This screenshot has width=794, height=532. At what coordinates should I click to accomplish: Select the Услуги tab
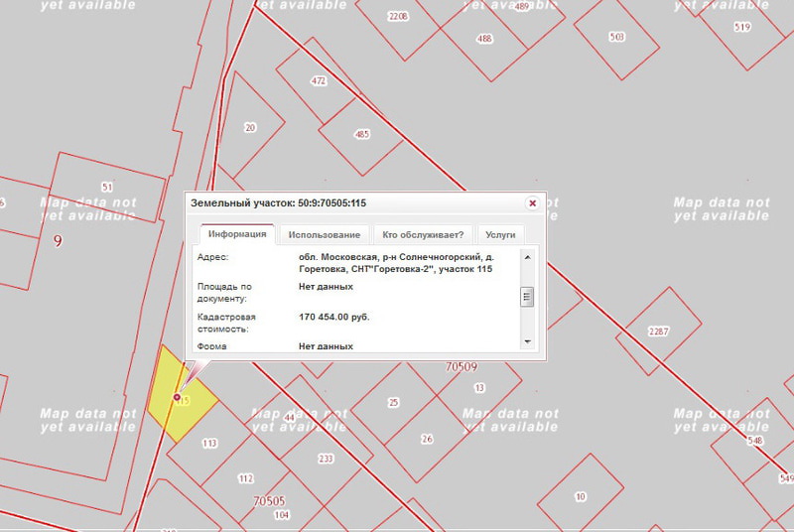500,234
